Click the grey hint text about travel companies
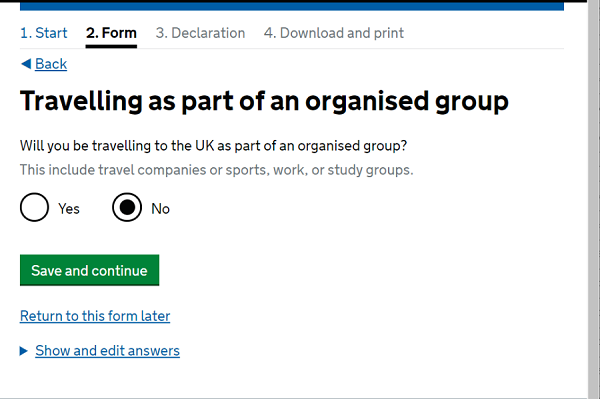 coord(217,170)
